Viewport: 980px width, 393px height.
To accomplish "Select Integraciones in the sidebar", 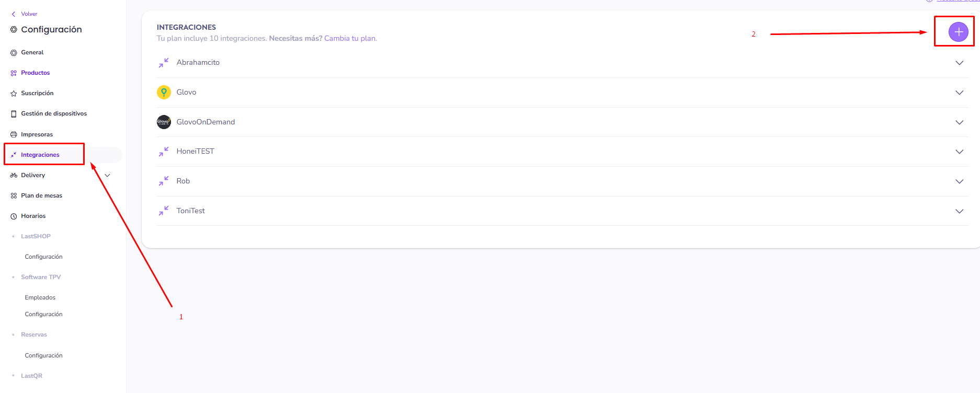I will [40, 155].
